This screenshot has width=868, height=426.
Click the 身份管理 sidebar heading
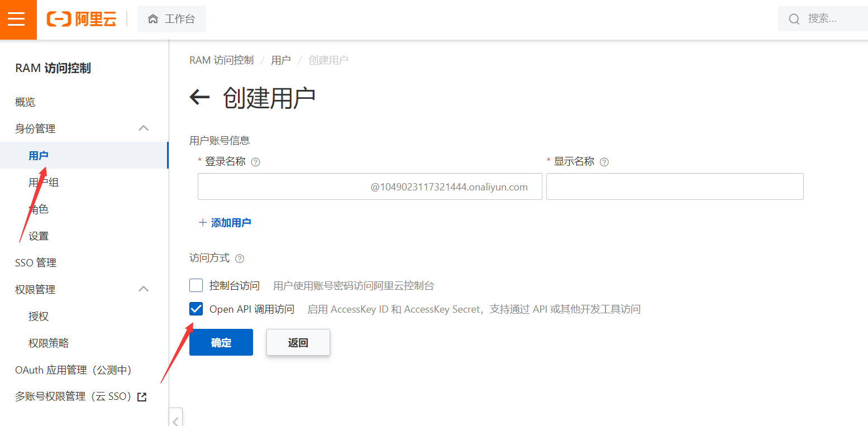pyautogui.click(x=35, y=128)
